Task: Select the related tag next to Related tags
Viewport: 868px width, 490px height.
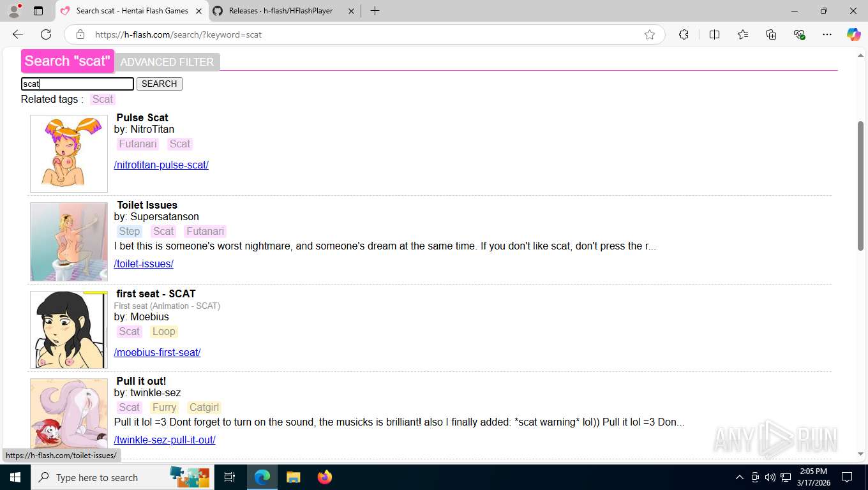Action: coord(103,99)
